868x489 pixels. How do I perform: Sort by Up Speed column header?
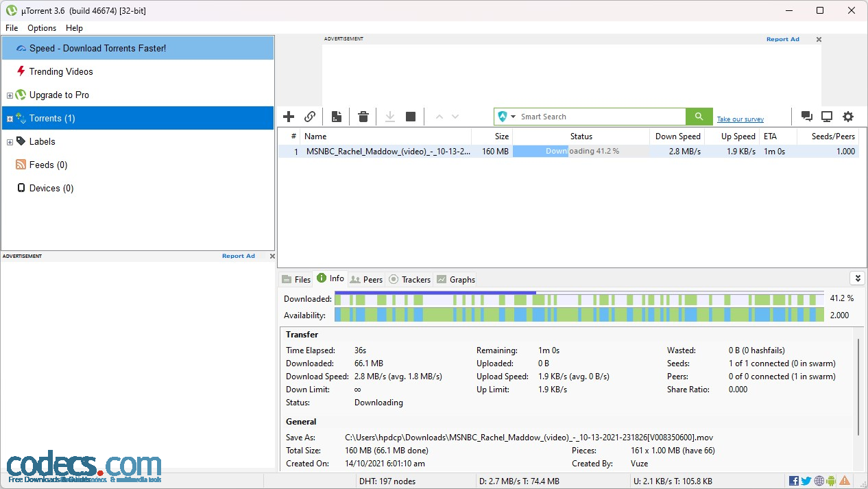(x=732, y=136)
